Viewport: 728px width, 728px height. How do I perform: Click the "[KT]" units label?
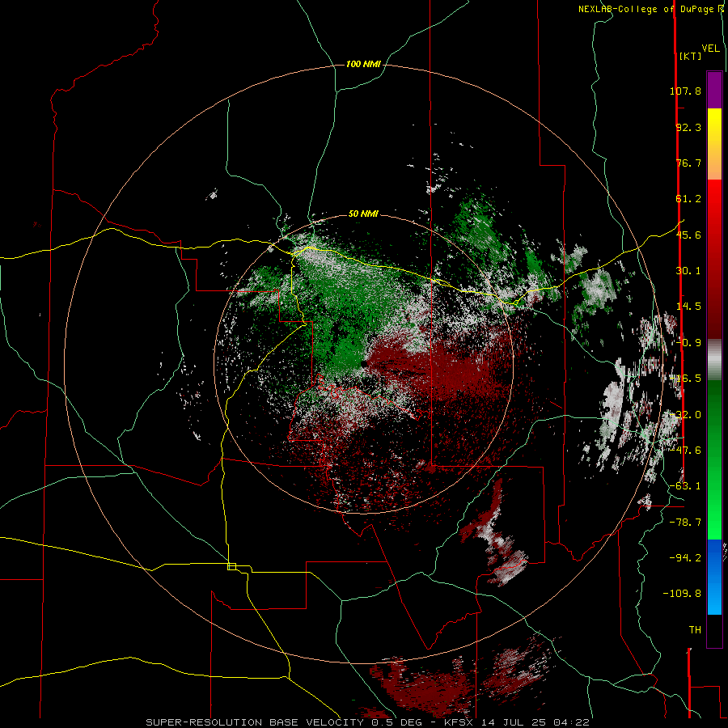[x=691, y=56]
